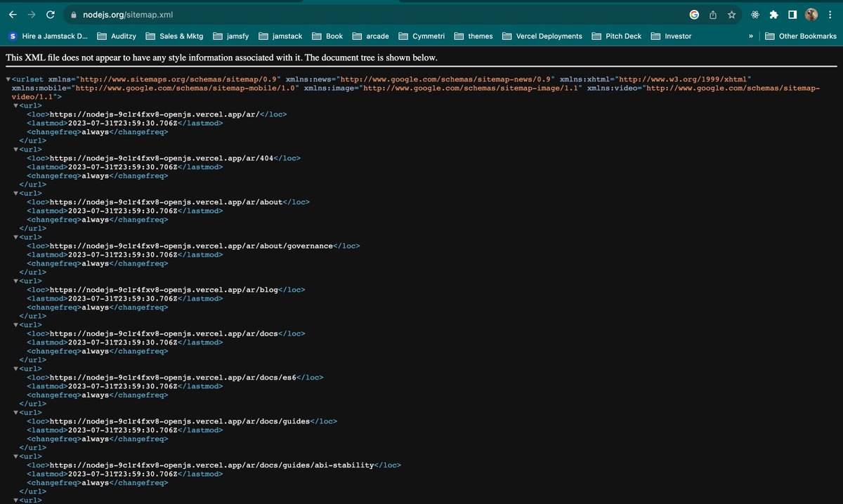Open the arcade bookmarks folder
Image resolution: width=843 pixels, height=504 pixels.
point(370,36)
